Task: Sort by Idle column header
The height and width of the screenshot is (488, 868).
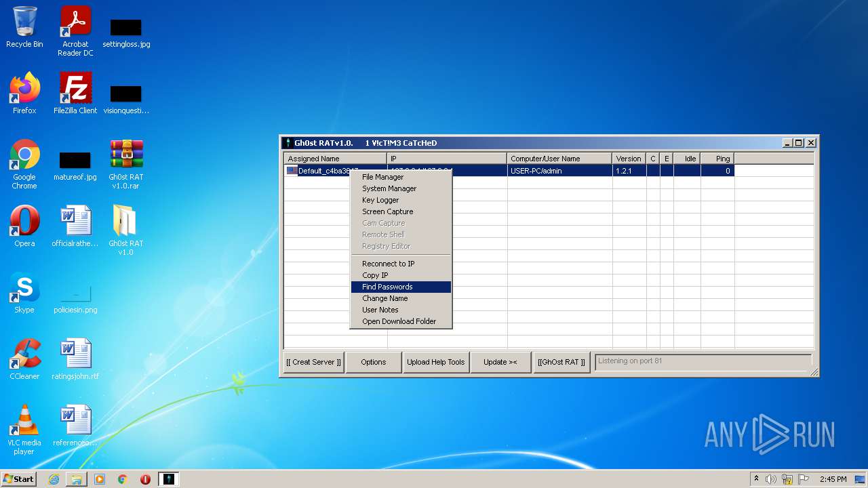Action: click(687, 159)
